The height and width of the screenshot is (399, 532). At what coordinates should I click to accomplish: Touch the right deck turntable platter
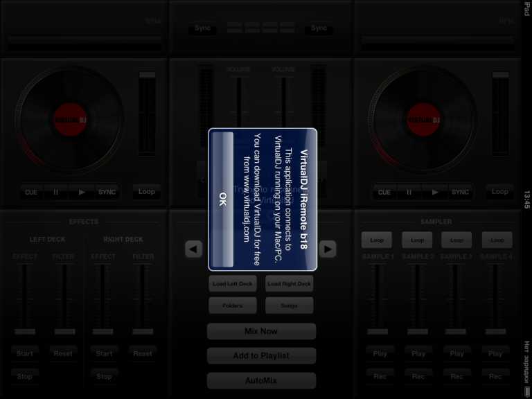pos(423,120)
